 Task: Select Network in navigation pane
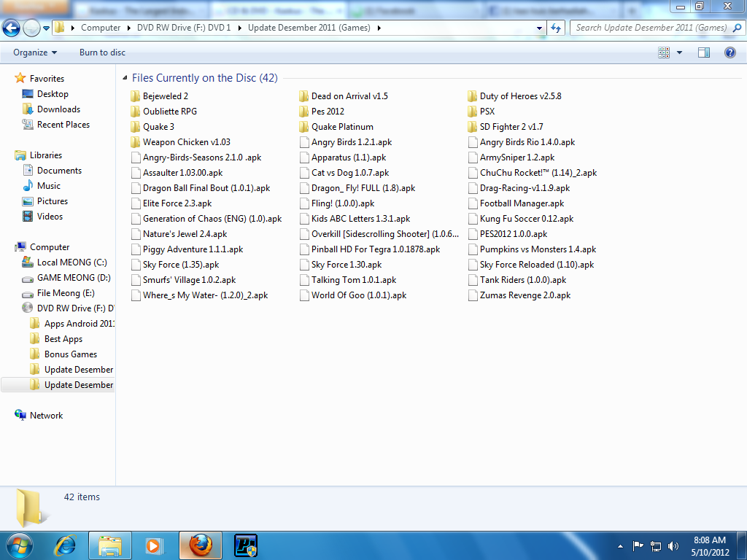(46, 415)
